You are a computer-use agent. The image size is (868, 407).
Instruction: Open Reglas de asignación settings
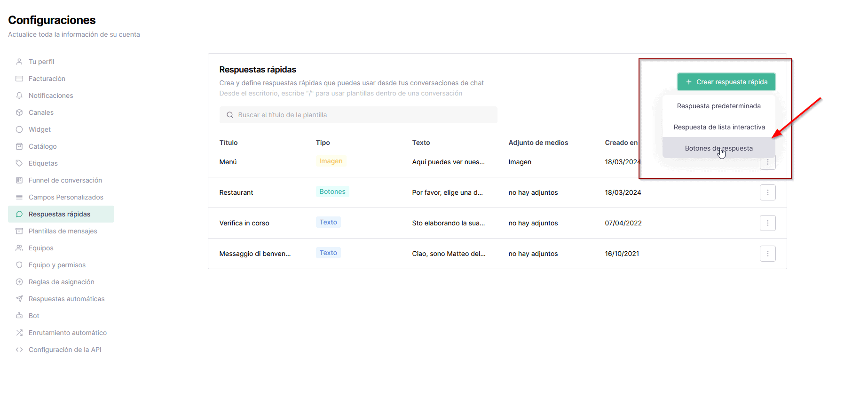[x=62, y=282]
